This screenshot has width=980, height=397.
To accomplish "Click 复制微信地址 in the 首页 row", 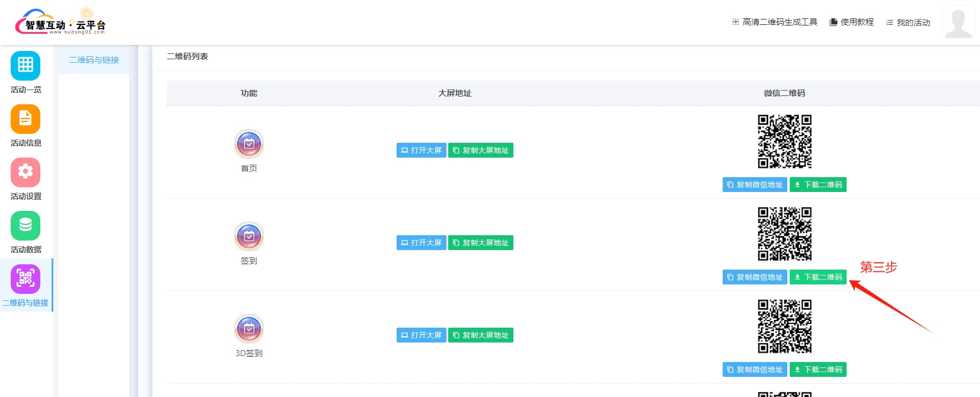I will [x=755, y=185].
